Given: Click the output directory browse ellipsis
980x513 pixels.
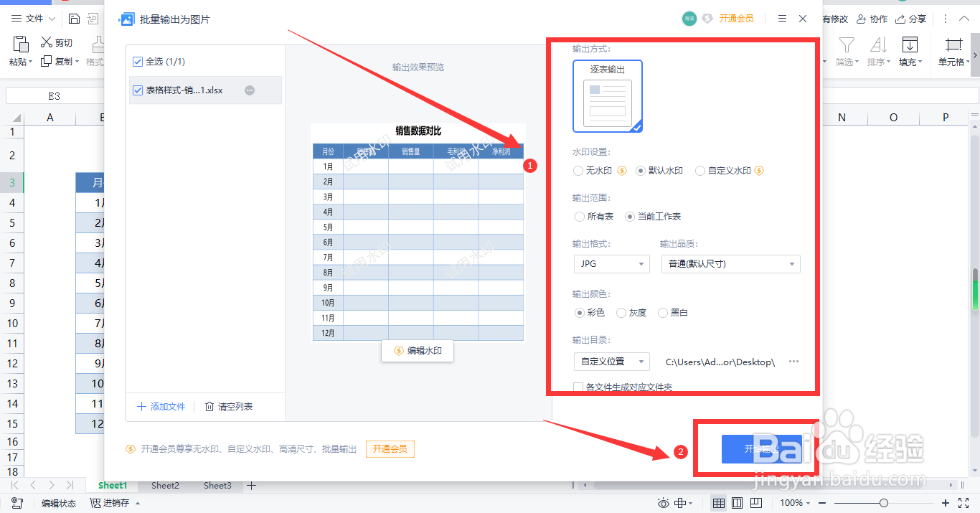Looking at the screenshot, I should click(793, 362).
